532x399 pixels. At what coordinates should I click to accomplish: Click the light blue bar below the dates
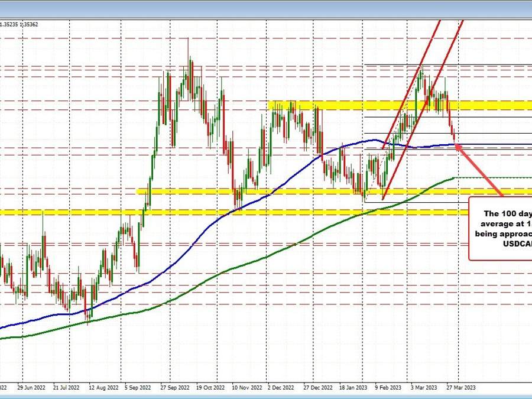(x=266, y=395)
